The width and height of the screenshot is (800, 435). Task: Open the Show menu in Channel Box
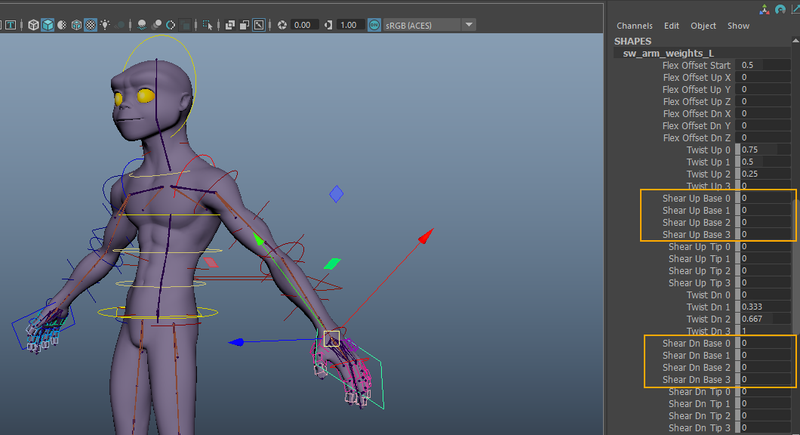coord(738,26)
